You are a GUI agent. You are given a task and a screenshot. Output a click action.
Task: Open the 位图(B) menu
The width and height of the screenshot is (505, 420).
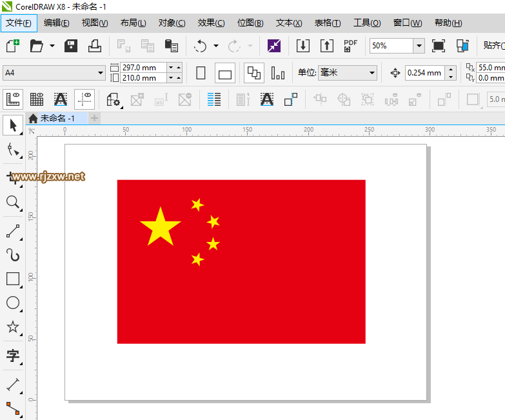[250, 23]
